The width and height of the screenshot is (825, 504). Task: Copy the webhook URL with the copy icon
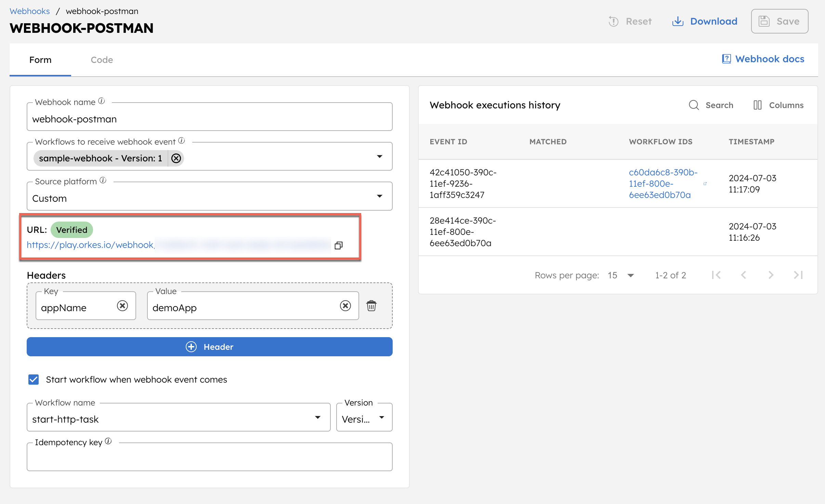pyautogui.click(x=339, y=245)
